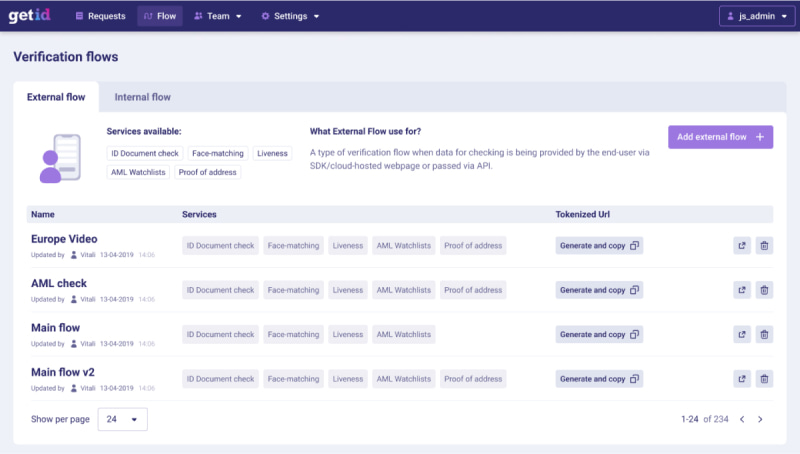Click copy icon in Europe Video's Generate button
Image resolution: width=800 pixels, height=454 pixels.
tap(634, 245)
